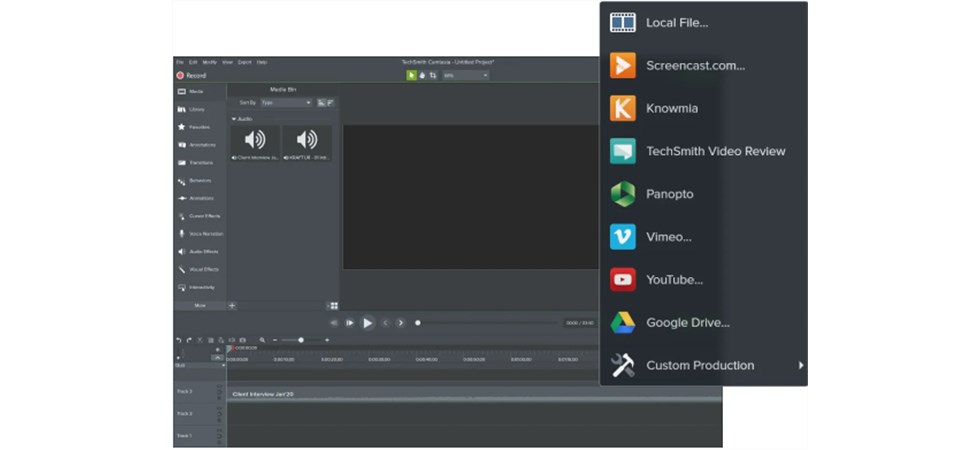980x450 pixels.
Task: Open the Visual Effects panel
Action: pos(200,269)
